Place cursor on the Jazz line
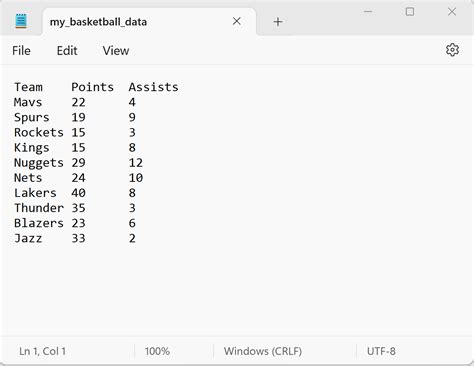The image size is (474, 366). click(75, 238)
